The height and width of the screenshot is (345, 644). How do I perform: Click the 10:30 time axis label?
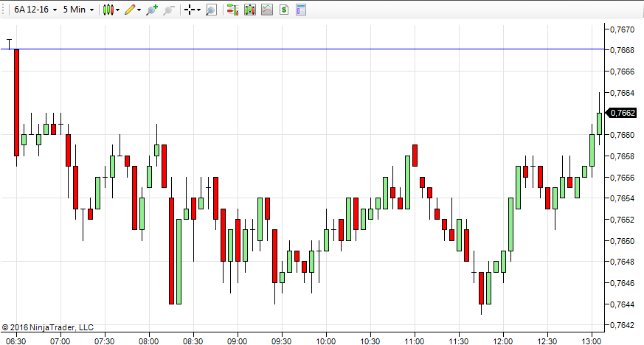click(x=370, y=341)
